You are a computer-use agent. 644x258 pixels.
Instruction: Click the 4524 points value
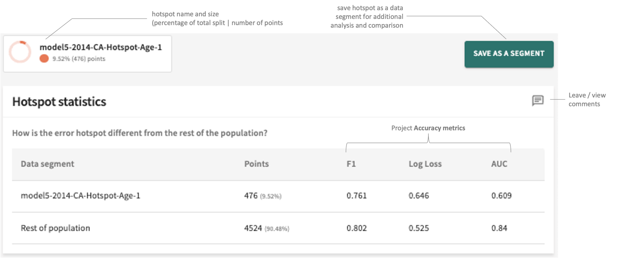(x=253, y=228)
